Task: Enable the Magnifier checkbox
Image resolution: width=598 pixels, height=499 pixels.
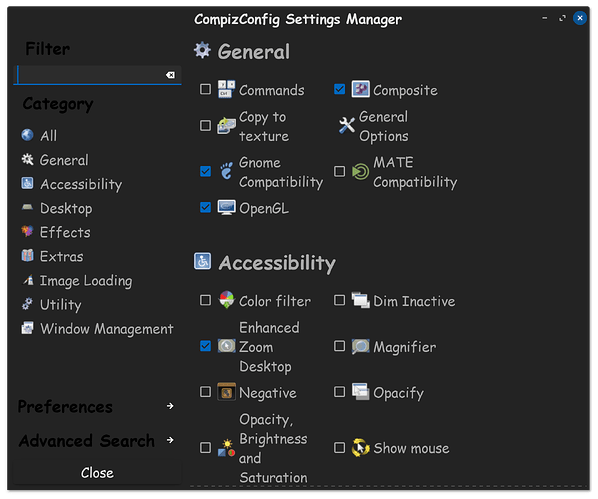Action: click(x=339, y=346)
